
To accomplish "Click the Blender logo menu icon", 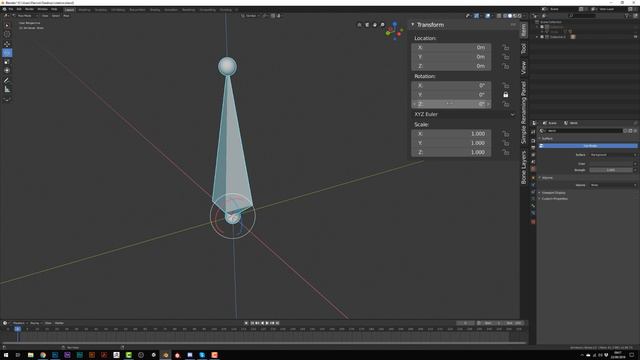I will click(4, 9).
